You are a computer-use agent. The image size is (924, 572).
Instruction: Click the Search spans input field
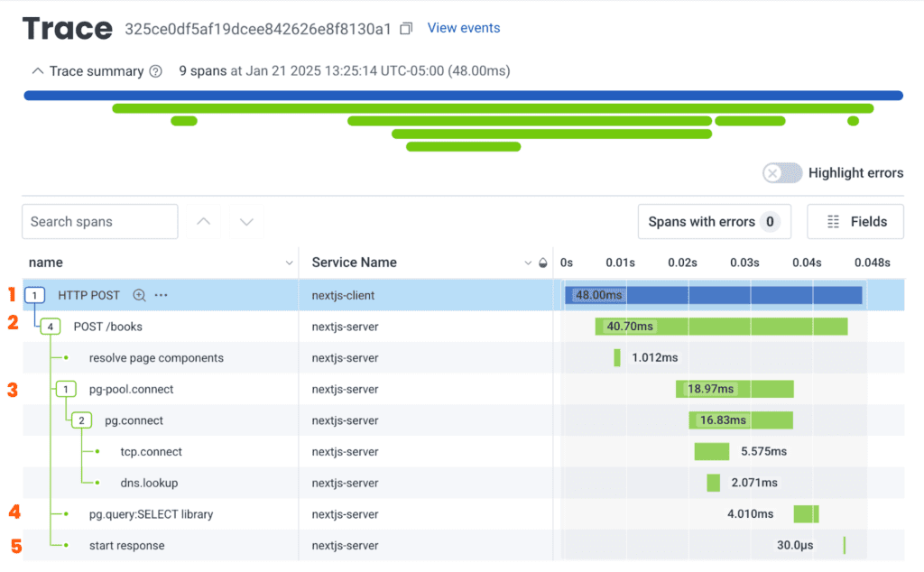tap(99, 222)
